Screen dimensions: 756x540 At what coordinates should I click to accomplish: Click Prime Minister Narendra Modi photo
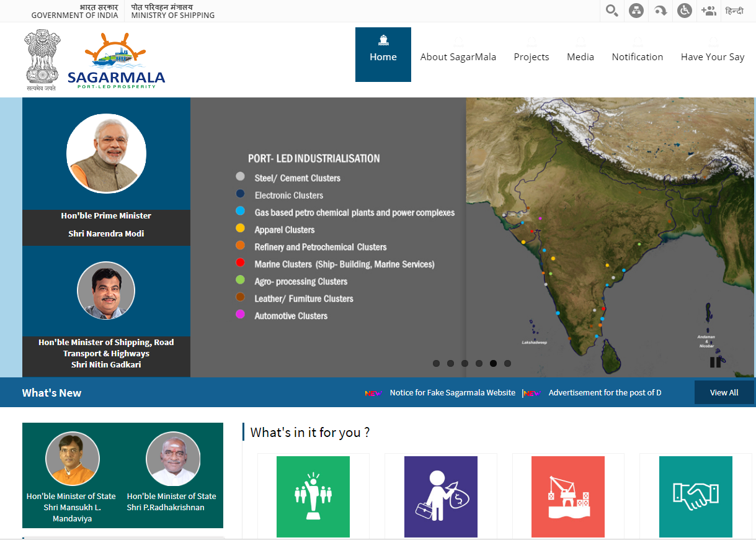coord(106,153)
